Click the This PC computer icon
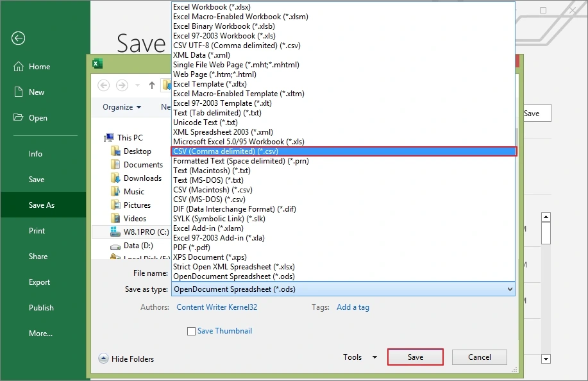588x381 pixels. [109, 138]
